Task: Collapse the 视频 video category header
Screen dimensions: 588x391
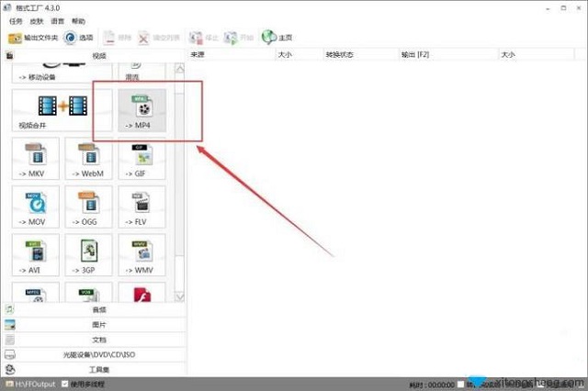Action: coord(94,56)
